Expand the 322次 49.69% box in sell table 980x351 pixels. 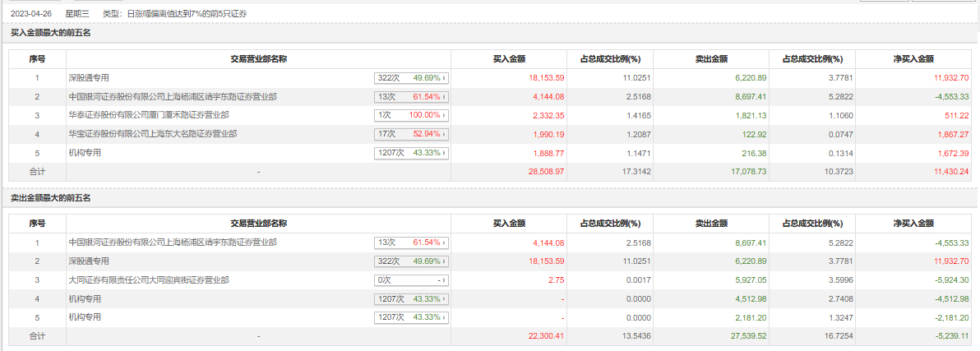412,261
